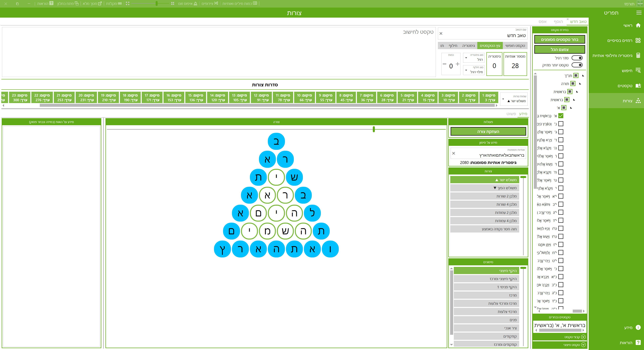The height and width of the screenshot is (350, 644).
Task: Select the inverted triangle (משולש הפוך) shape
Action: [x=485, y=188]
